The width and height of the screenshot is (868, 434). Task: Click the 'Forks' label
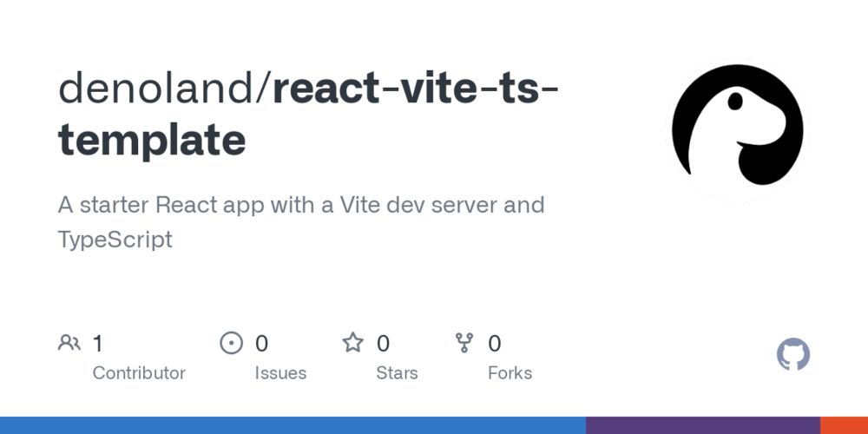[510, 373]
